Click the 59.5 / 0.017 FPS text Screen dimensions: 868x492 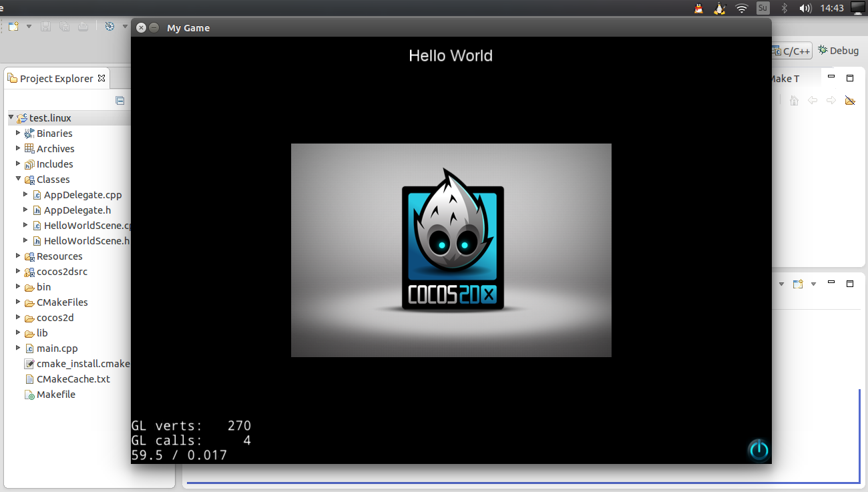[x=179, y=455]
